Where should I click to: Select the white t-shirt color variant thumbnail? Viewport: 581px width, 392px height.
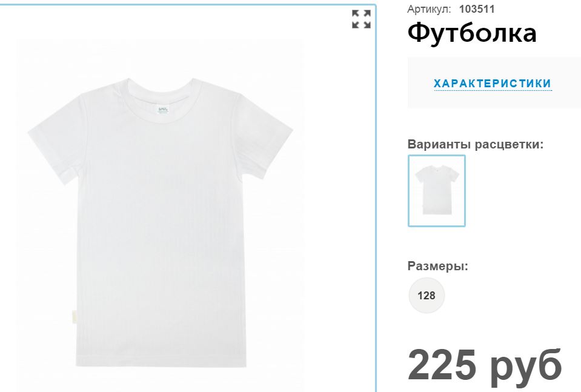click(x=436, y=191)
